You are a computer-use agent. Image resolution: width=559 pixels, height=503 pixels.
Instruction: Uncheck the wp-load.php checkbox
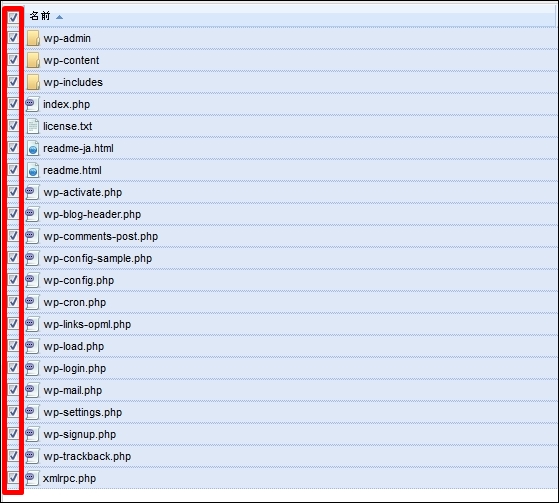pyautogui.click(x=13, y=345)
